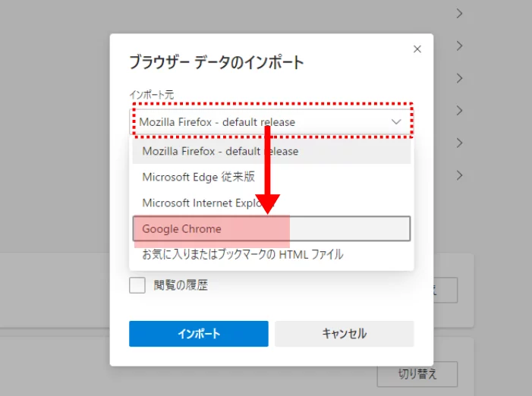The height and width of the screenshot is (396, 532).
Task: Toggle the 閲覧の履歴 checkbox
Action: (137, 285)
